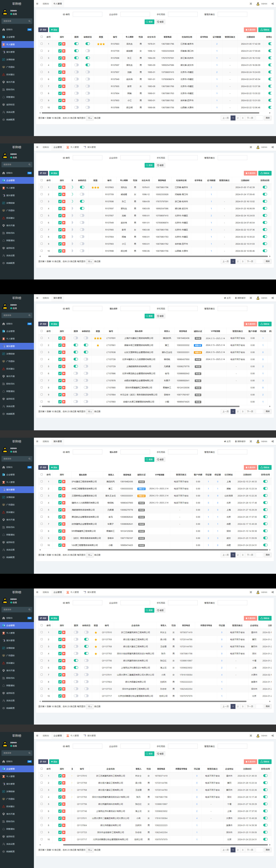Click the hamburger menu icon in the first screenshot

tap(37, 4)
